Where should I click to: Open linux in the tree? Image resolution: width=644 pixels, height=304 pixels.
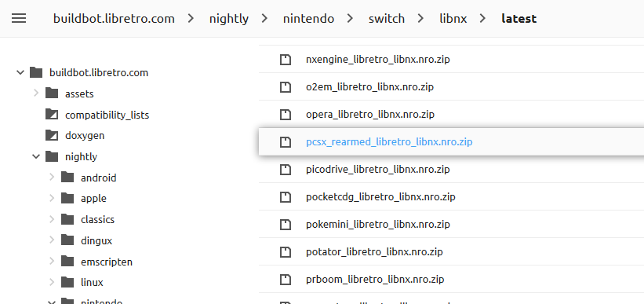point(92,282)
